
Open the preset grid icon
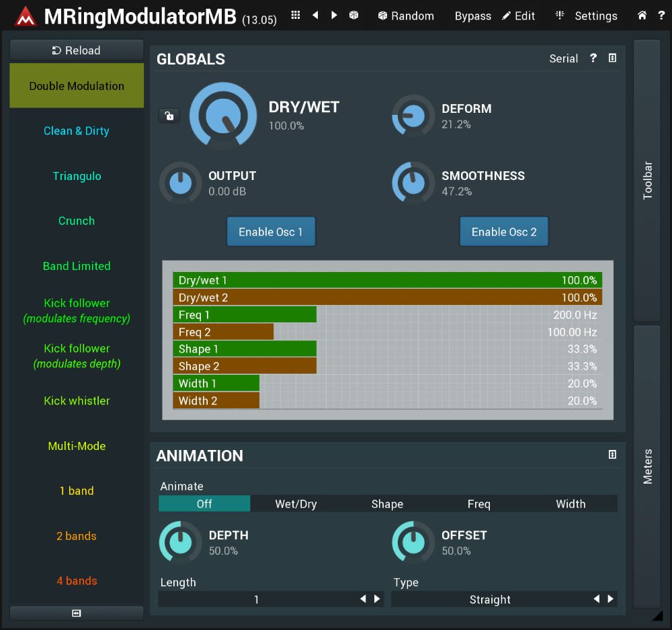coord(296,15)
